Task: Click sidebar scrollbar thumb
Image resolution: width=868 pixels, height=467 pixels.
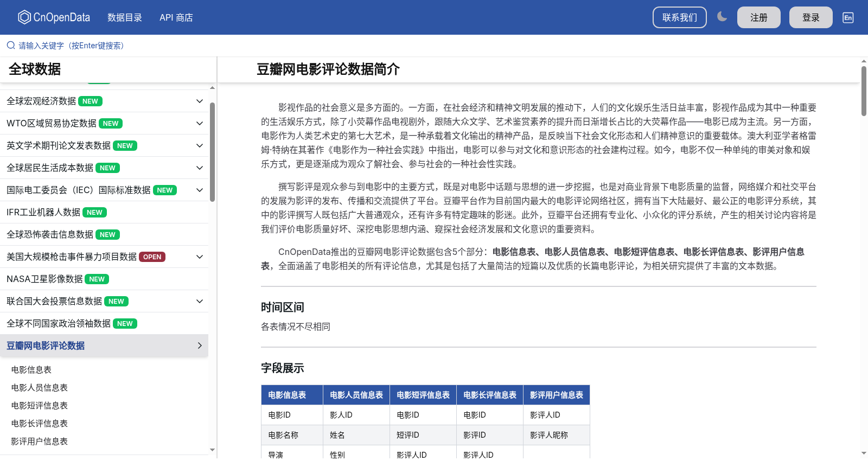Action: 213,152
